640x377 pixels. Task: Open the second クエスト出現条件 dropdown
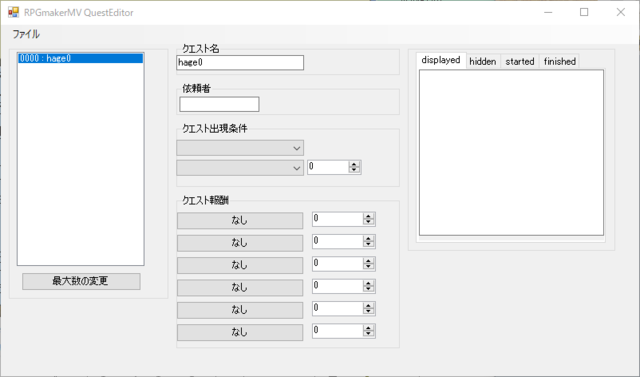coord(240,168)
